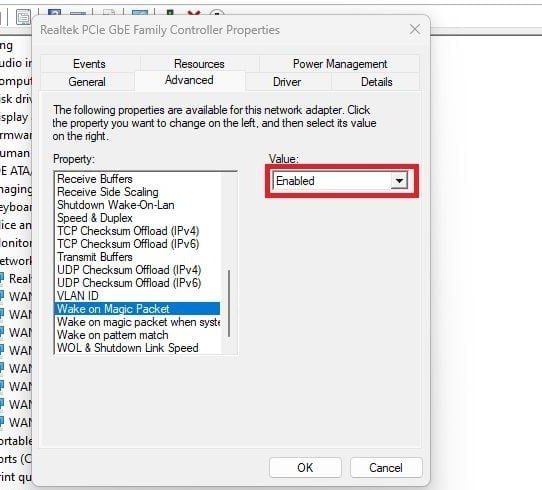
Task: Click the Advanced tab
Action: [x=189, y=80]
